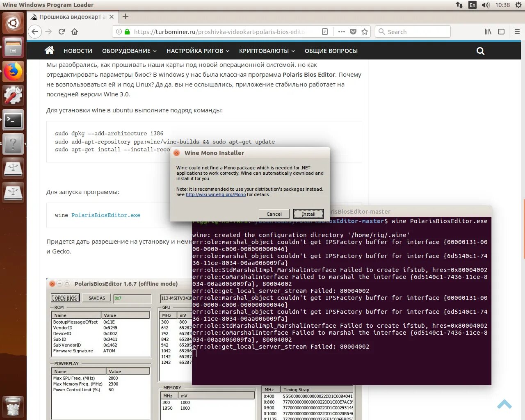
Task: Close the Прошивка видеокарт tab
Action: (x=112, y=17)
